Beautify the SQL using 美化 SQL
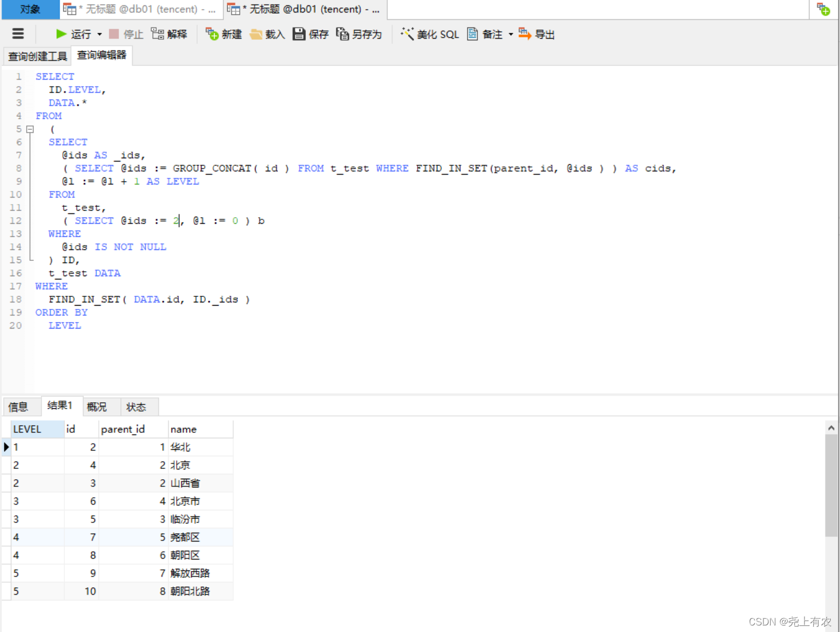840x632 pixels. pyautogui.click(x=429, y=33)
